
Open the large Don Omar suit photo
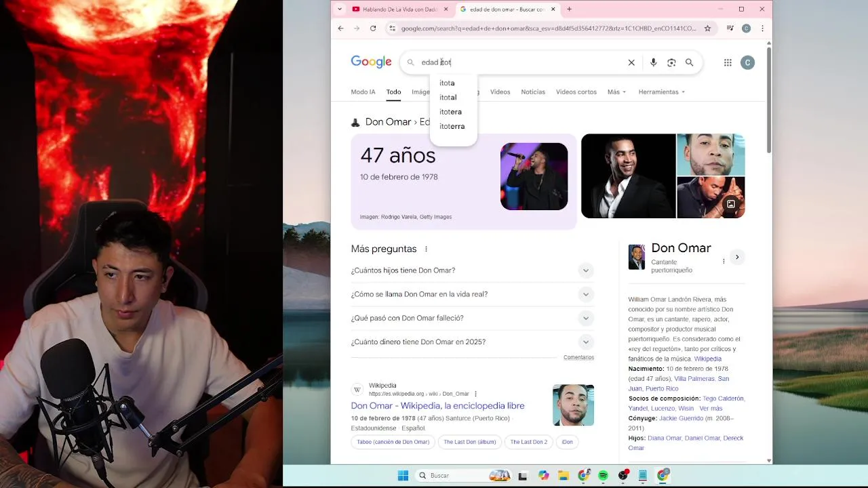pyautogui.click(x=628, y=176)
